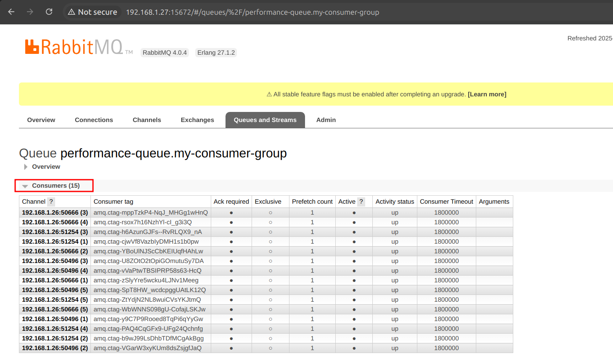Image resolution: width=613 pixels, height=364 pixels.
Task: Click consumer tag amq.ctag-WbWNNS098gU-CofajLSKJw
Action: (x=149, y=309)
